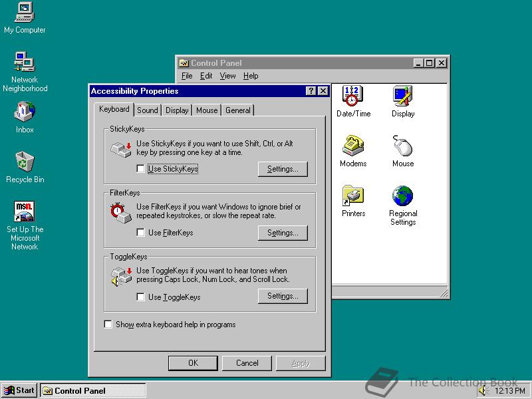Enable the Use FilterKeys checkbox
532x399 pixels.
pos(140,233)
